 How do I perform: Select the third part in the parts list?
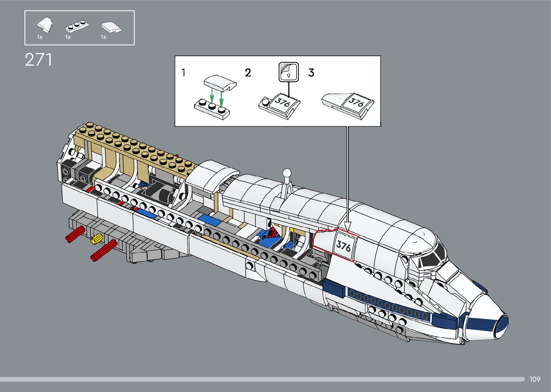coord(111,27)
